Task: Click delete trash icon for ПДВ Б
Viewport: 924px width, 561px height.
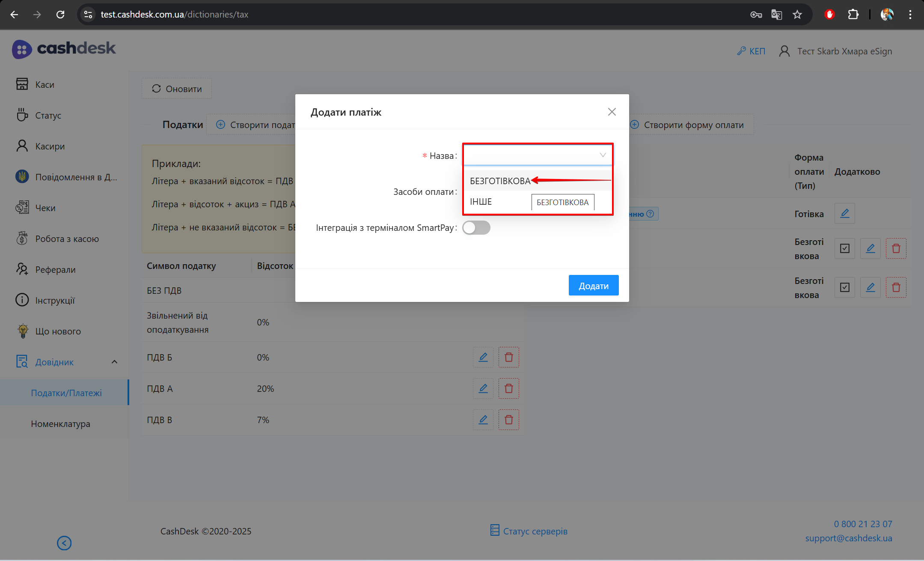Action: click(508, 357)
